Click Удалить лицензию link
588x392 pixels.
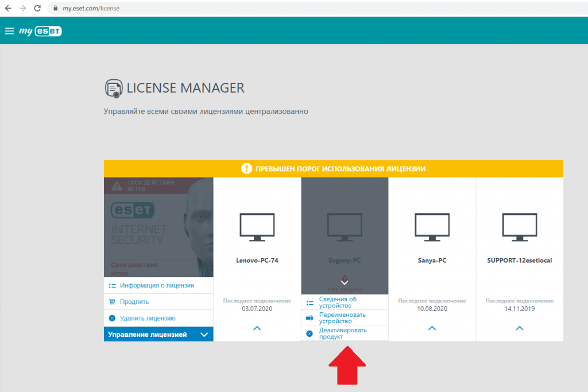(148, 318)
